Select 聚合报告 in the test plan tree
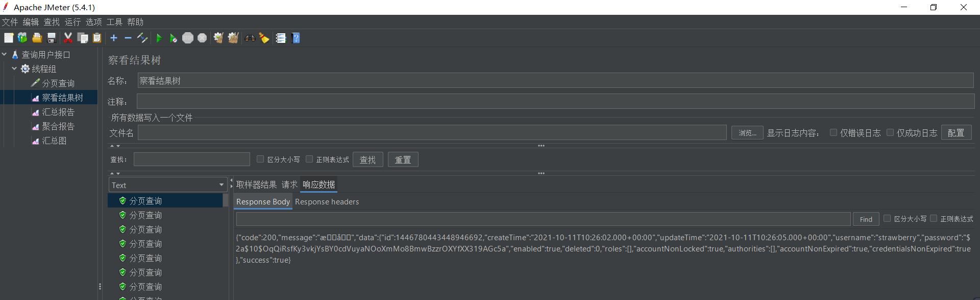Image resolution: width=980 pixels, height=300 pixels. coord(58,126)
